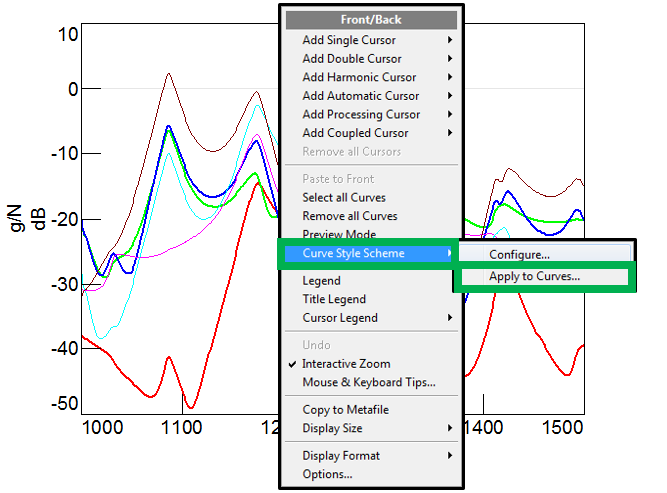Screen dimensions: 667x493
Task: Open Add Coupled Cursor submenu
Action: [x=355, y=133]
